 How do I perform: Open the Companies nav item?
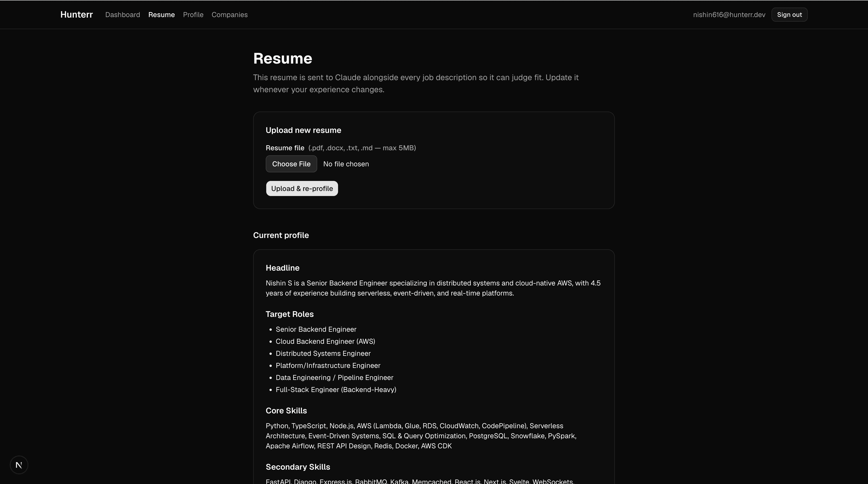[230, 15]
